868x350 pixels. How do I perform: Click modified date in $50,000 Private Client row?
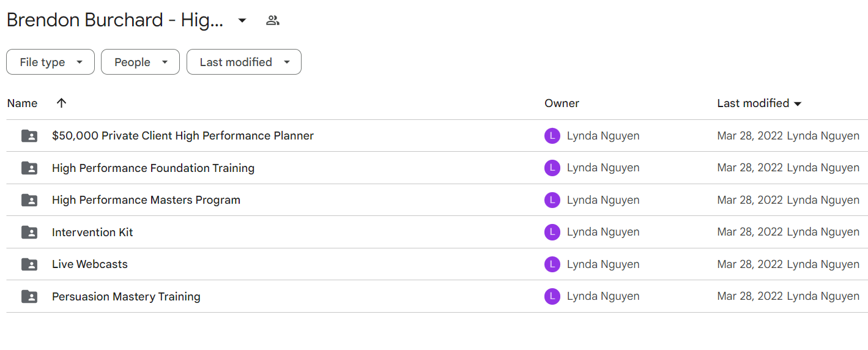(x=750, y=136)
